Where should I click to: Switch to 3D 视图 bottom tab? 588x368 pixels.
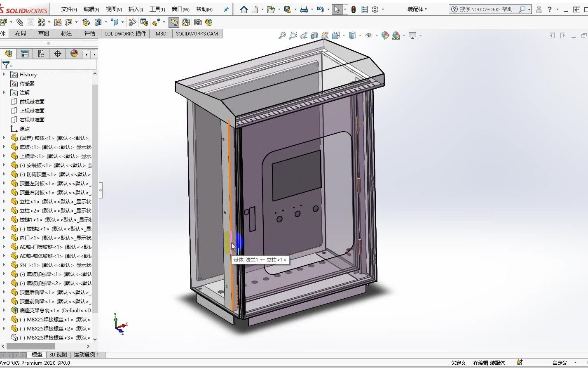[x=58, y=354]
